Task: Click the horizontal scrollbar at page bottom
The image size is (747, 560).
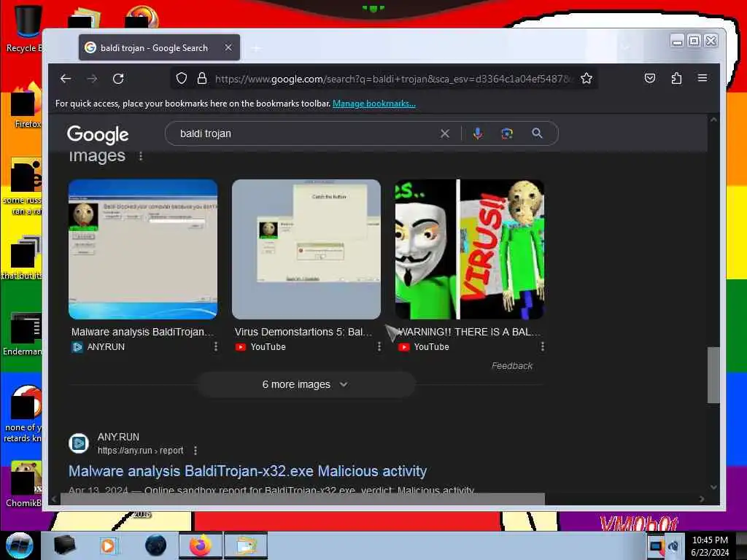Action: (303, 499)
